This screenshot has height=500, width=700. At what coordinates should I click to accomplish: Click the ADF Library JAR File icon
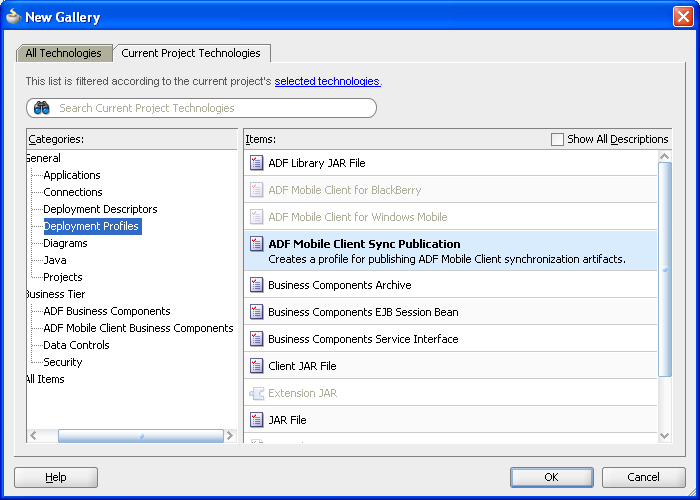click(256, 163)
